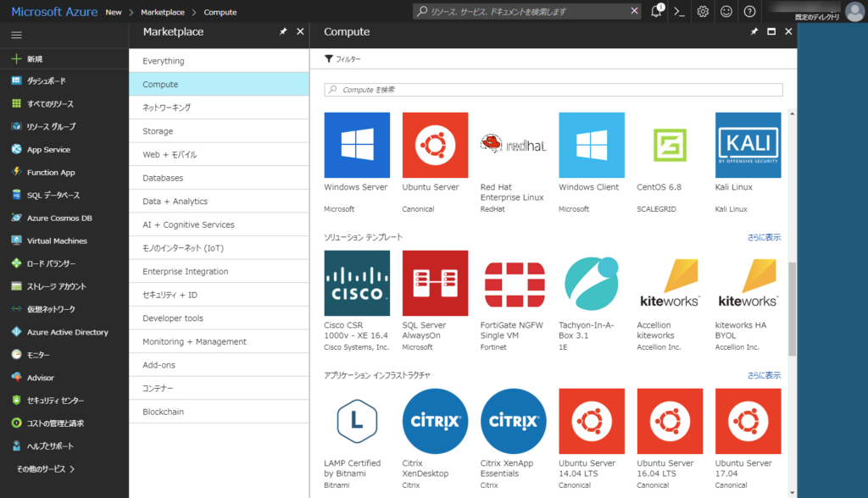
Task: Expand その他のサービス chevron
Action: (72, 468)
